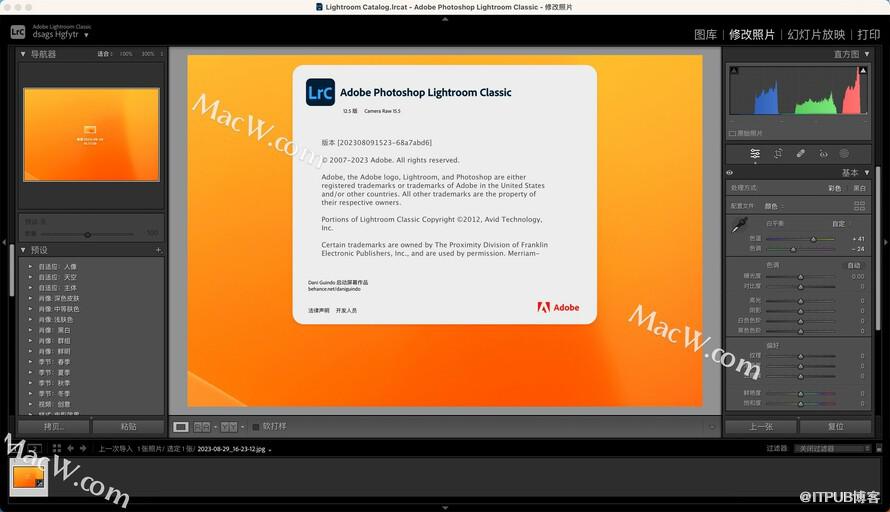Screen dimensions: 890x512
Task: Go forward with filmstrip right arrow
Action: 83,448
